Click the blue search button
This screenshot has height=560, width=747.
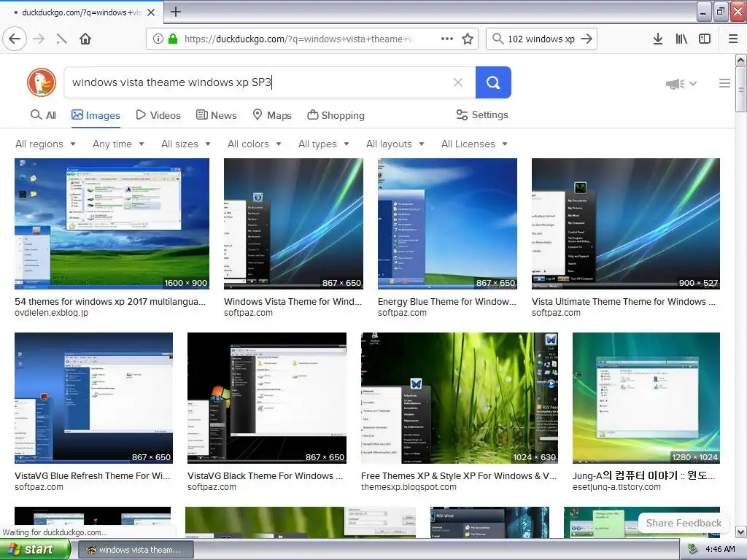(x=493, y=82)
